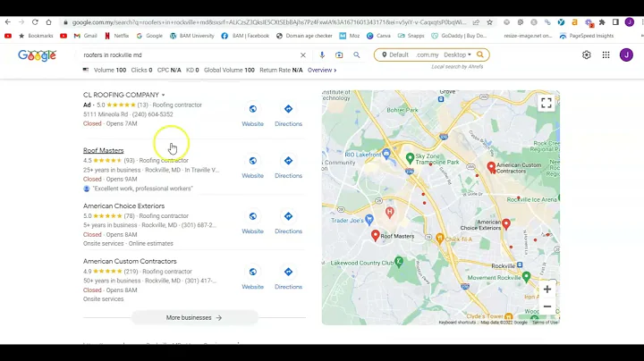Open Roof Masters website icon
644x361 pixels.
(252, 161)
